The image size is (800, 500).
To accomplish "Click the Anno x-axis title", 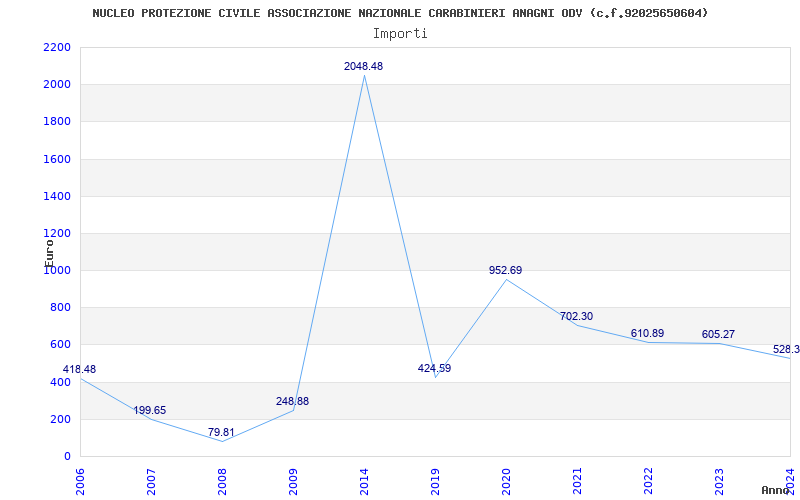I will [775, 490].
